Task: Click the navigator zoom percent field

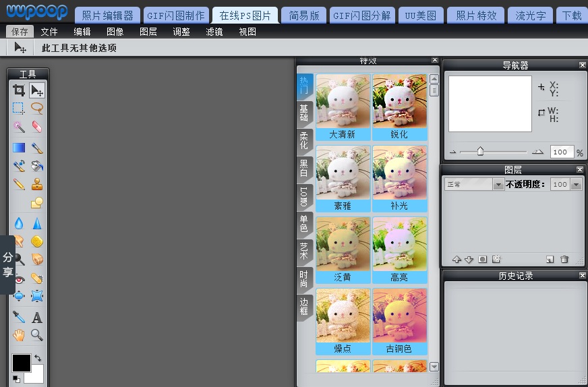Action: (562, 152)
